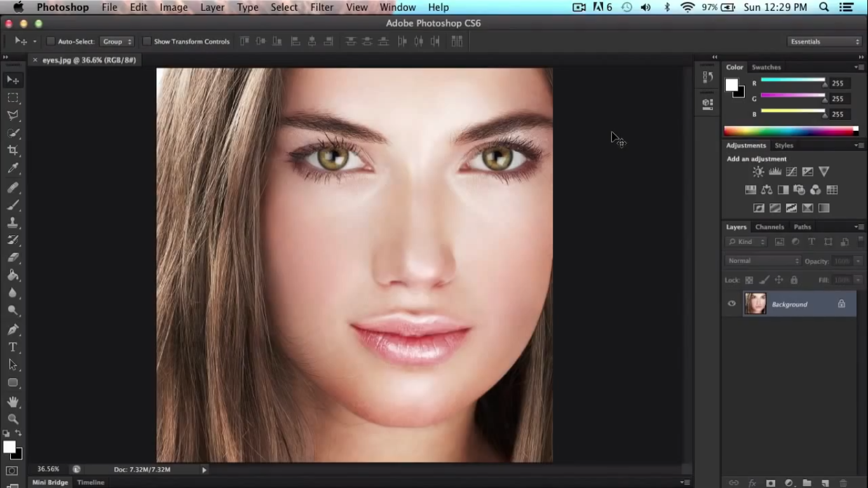Add a Curves adjustment
Image resolution: width=868 pixels, height=488 pixels.
(x=791, y=172)
